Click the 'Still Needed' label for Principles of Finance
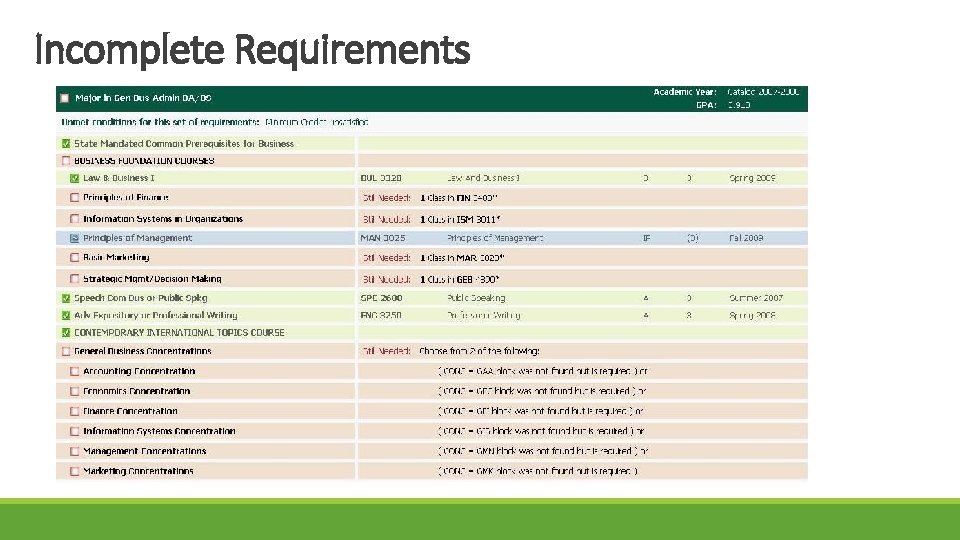The width and height of the screenshot is (960, 540). [386, 198]
